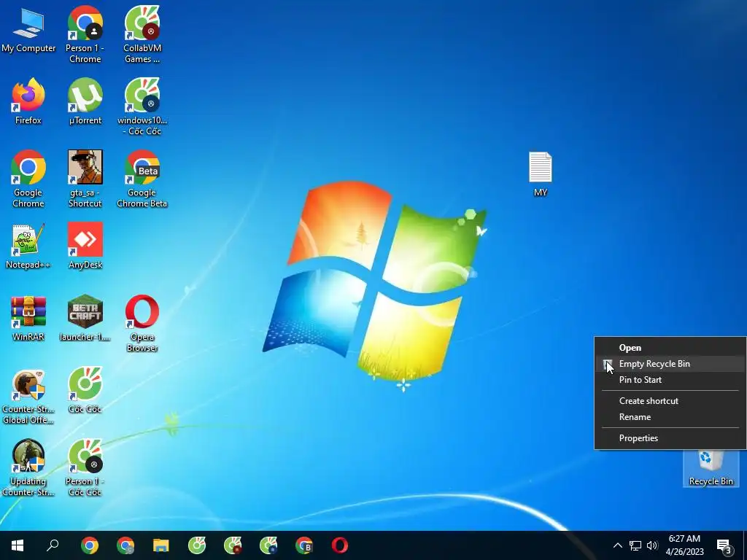The height and width of the screenshot is (560, 747).
Task: Open Chrome profile icon in taskbar
Action: [125, 545]
